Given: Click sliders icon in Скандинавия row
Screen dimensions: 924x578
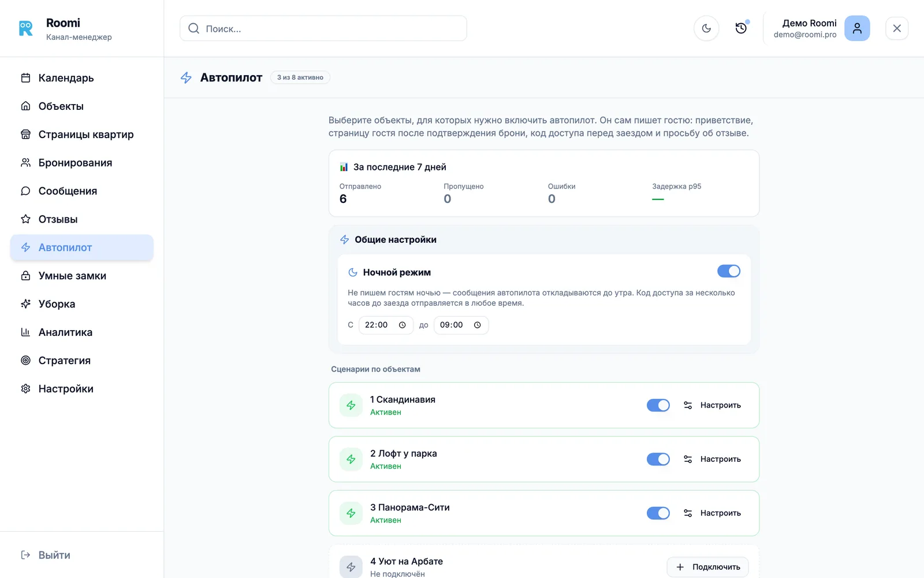Looking at the screenshot, I should (688, 405).
